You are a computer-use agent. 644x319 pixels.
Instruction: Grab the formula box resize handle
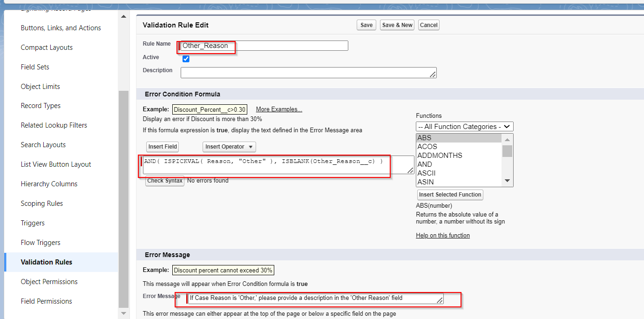(410, 171)
